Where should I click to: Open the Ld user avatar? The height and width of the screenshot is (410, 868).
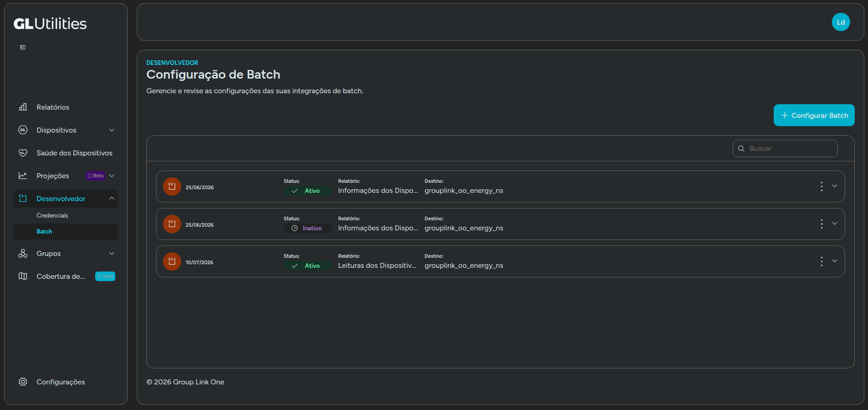click(x=841, y=22)
